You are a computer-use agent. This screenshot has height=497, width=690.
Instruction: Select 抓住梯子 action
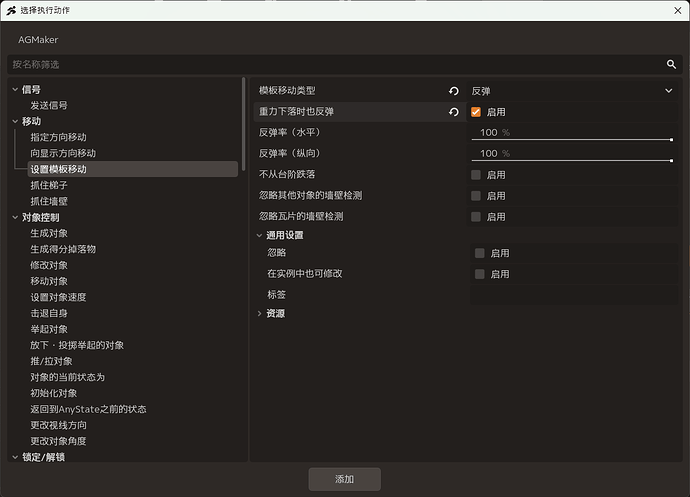49,185
